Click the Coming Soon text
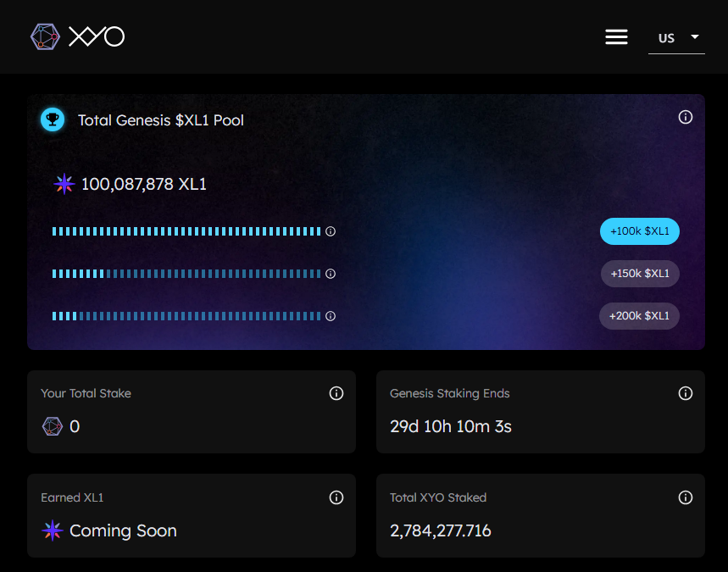This screenshot has height=572, width=728. point(123,530)
